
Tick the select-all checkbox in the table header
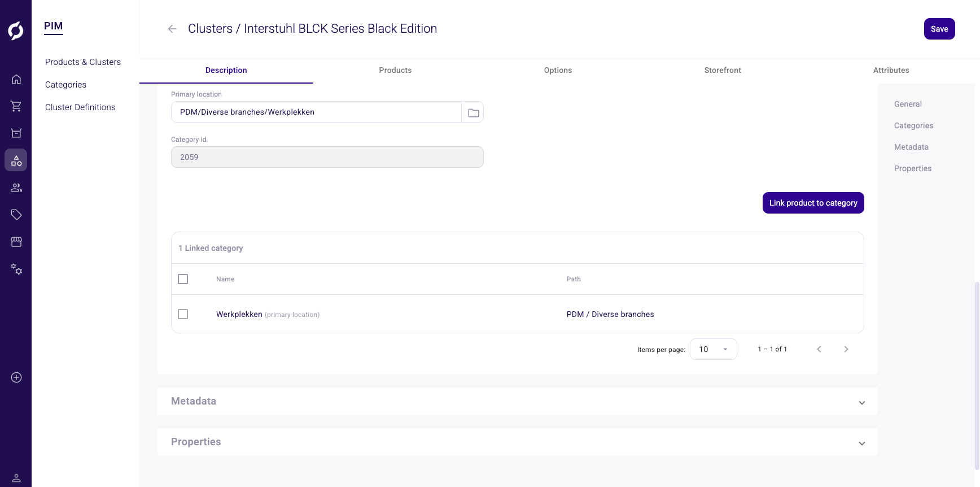point(183,279)
